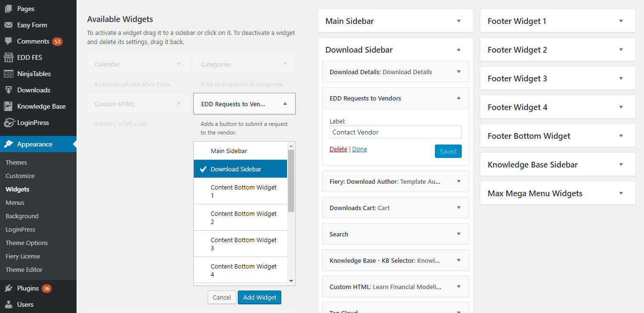
Task: Click the Easy Form envelope icon
Action: point(9,25)
